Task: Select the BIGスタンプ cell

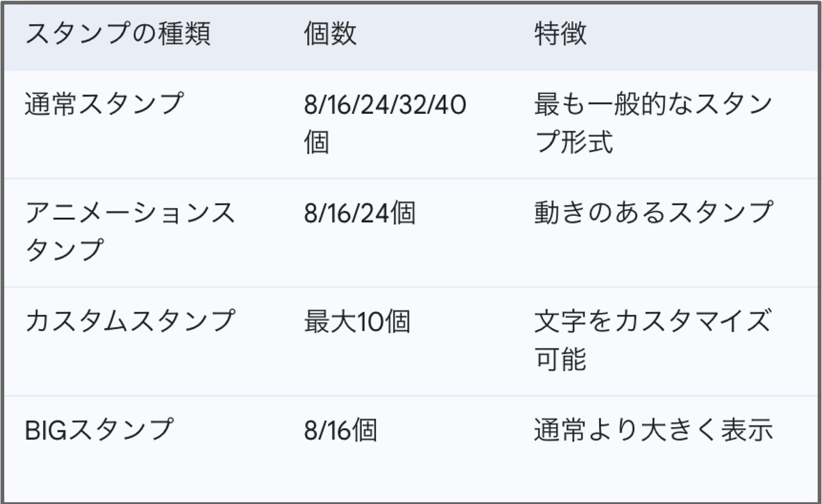Action: [98, 431]
